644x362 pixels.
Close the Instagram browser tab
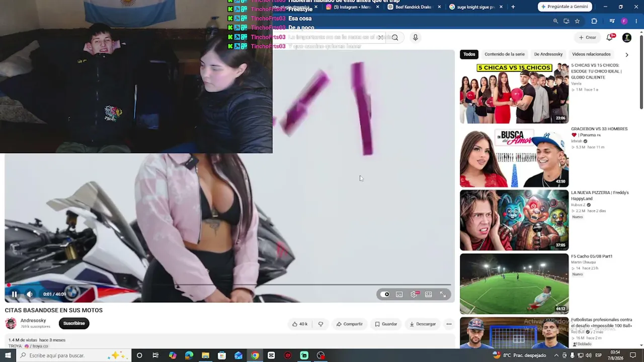coord(377,7)
